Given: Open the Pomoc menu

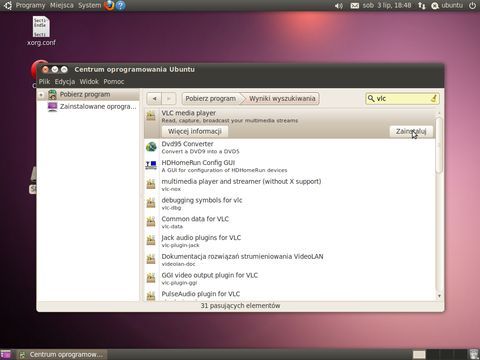Looking at the screenshot, I should coord(114,81).
